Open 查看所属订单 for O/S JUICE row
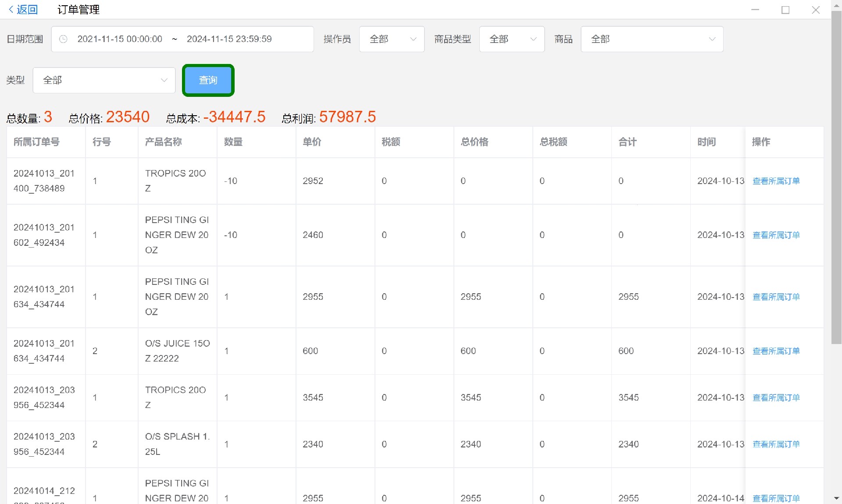The image size is (842, 504). 776,351
